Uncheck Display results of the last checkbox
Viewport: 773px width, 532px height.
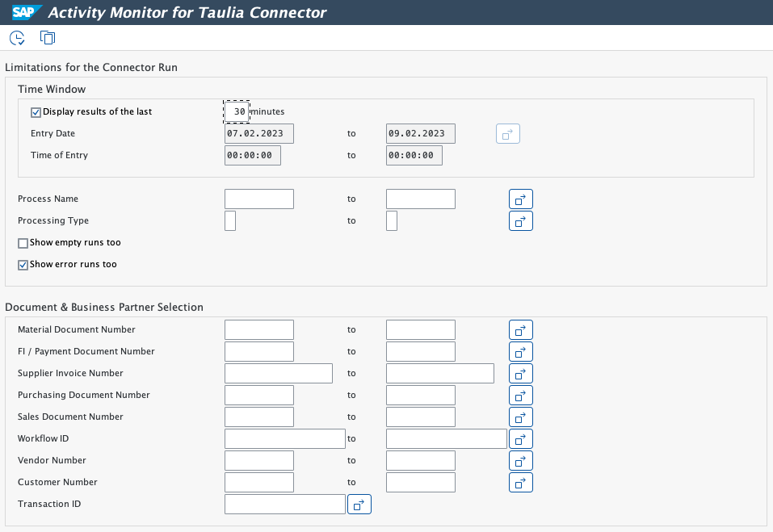coord(36,112)
